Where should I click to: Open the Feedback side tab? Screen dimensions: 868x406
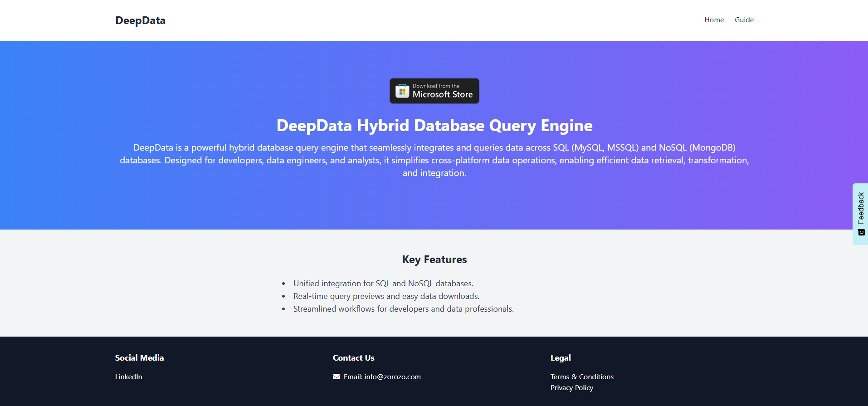(860, 214)
